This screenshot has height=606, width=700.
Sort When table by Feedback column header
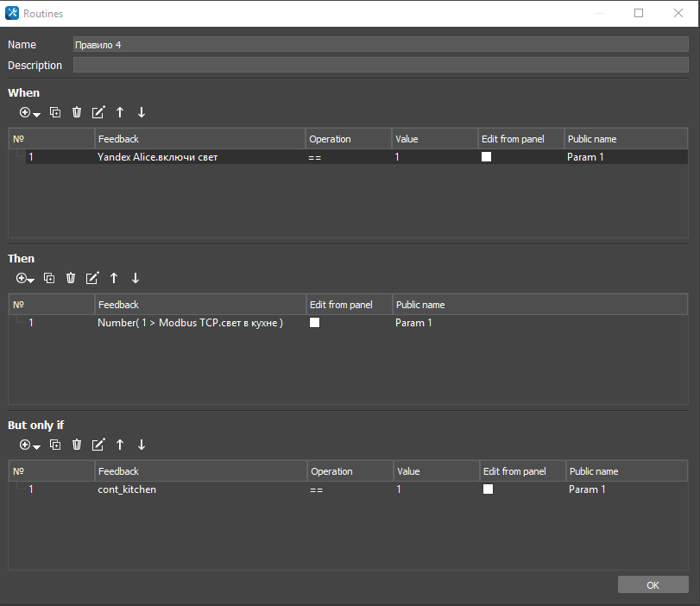coord(199,139)
